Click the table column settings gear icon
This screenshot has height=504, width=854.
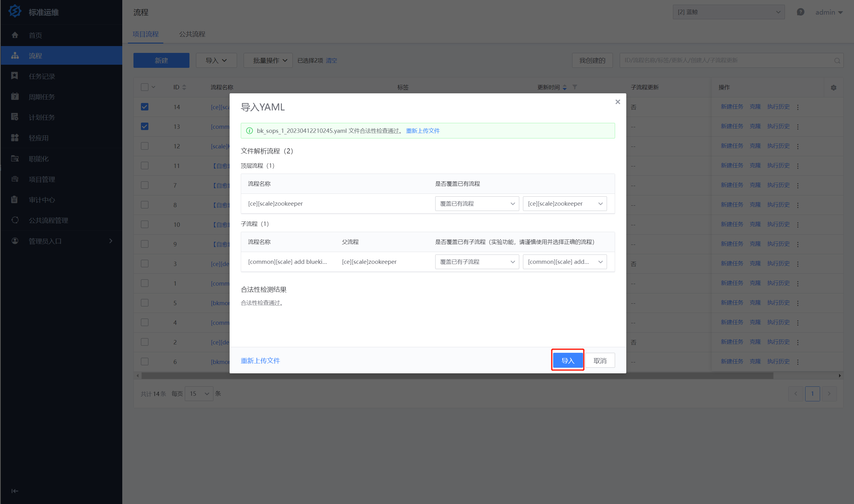(x=833, y=88)
